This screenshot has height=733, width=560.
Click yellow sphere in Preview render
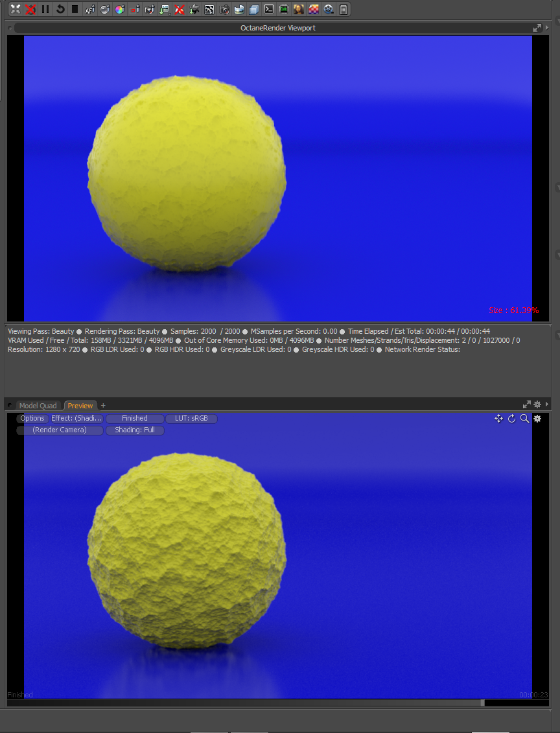(187, 551)
